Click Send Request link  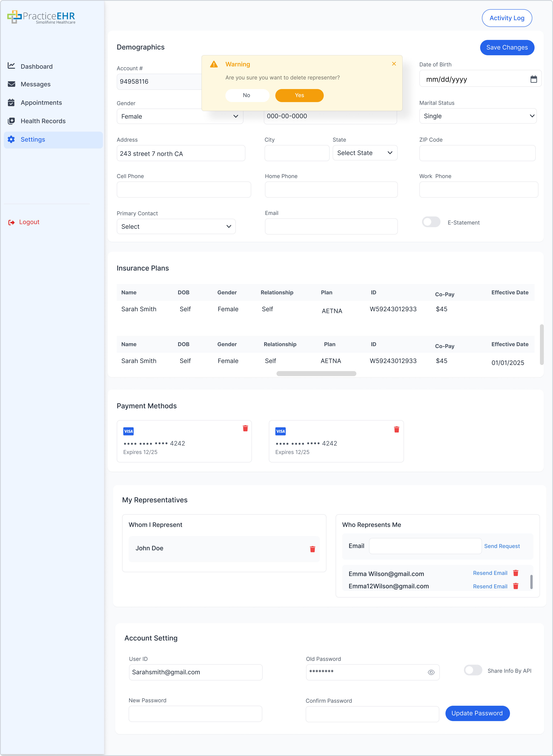[x=502, y=546]
